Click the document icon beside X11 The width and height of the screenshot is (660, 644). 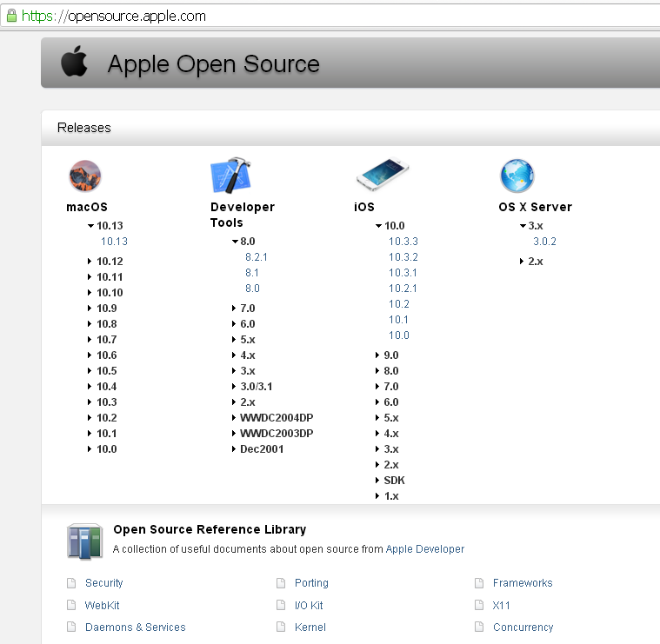click(x=479, y=605)
